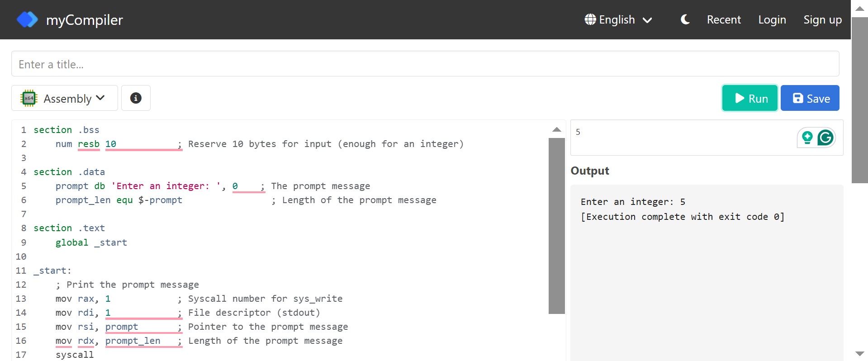Click the floppy disk icon in Save

(798, 98)
